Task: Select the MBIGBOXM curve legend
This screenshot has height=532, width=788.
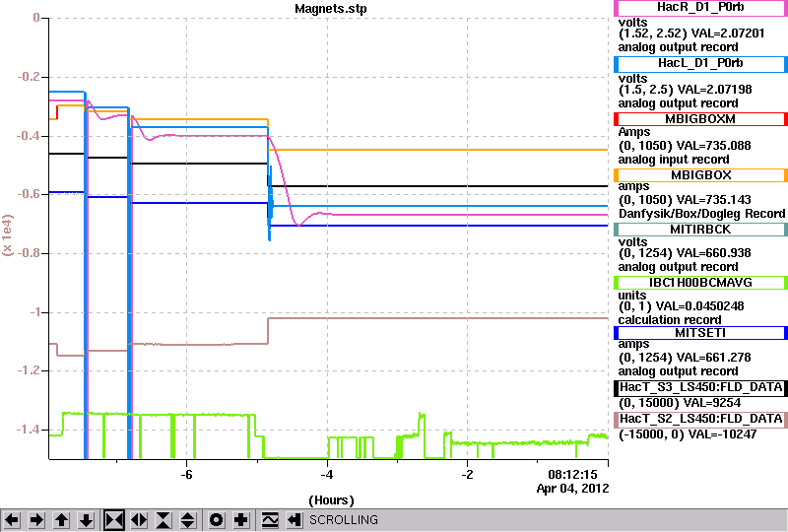Action: (x=700, y=119)
